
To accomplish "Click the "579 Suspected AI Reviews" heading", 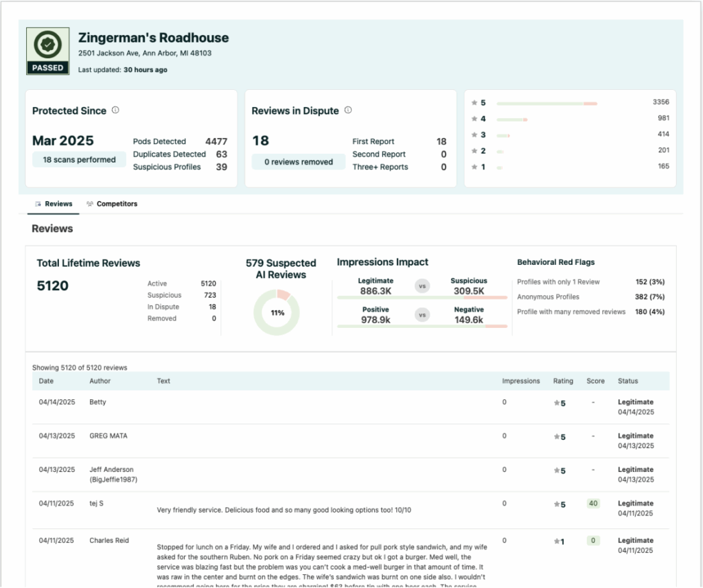I will 281,269.
